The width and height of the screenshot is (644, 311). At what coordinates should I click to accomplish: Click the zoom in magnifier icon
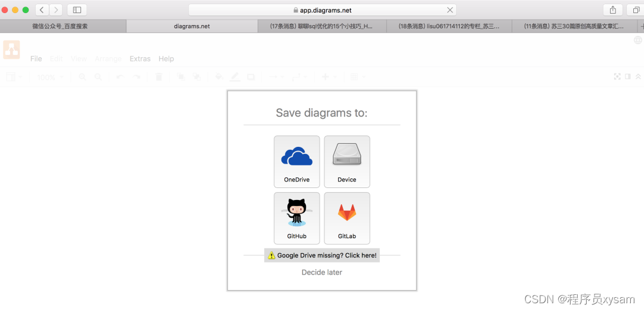click(x=82, y=77)
